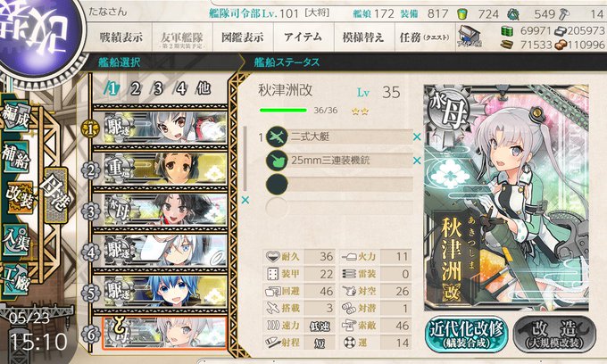Screen dimensions: 607x364
Task: Open the 工廠 factory side icon
Action: tap(16, 279)
